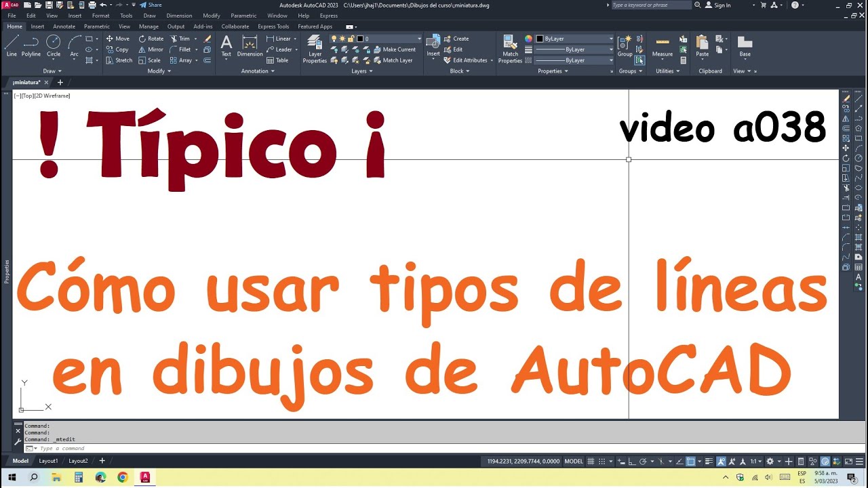The image size is (868, 488).
Task: Expand the Draw panel
Action: [x=52, y=71]
